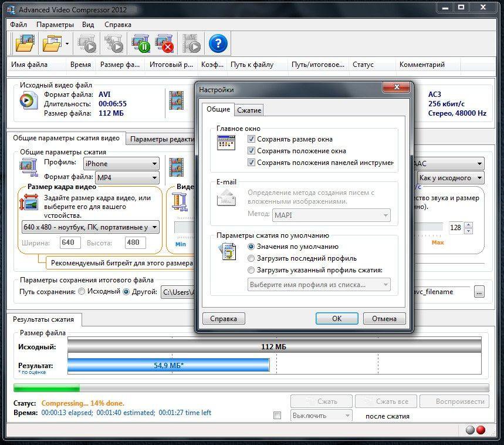The image size is (504, 445).
Task: Open help via blue question mark icon
Action: pyautogui.click(x=218, y=44)
